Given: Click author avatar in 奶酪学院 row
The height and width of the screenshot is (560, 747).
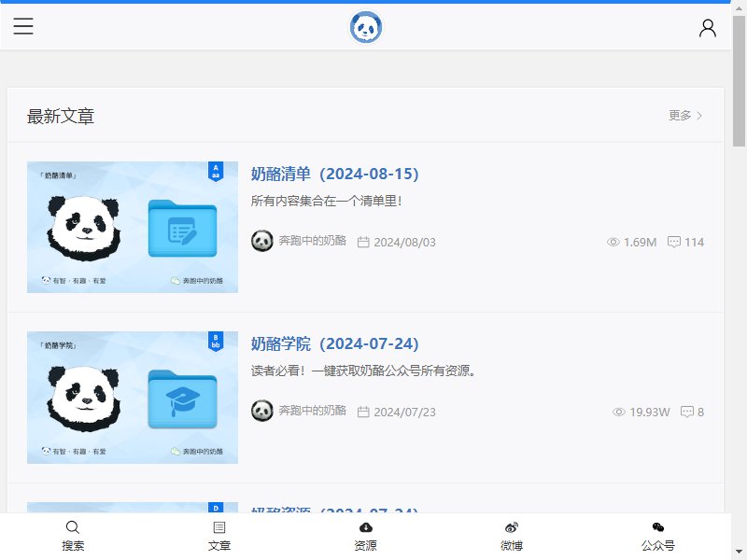Looking at the screenshot, I should tap(262, 411).
